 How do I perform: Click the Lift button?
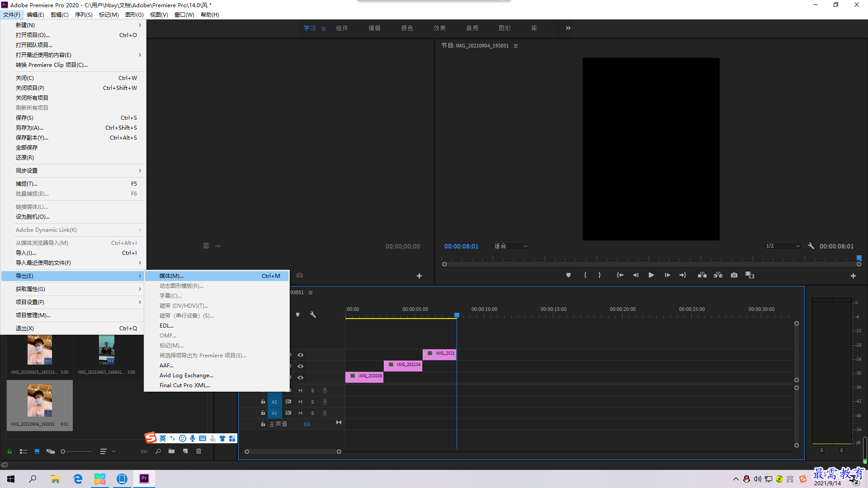[702, 275]
